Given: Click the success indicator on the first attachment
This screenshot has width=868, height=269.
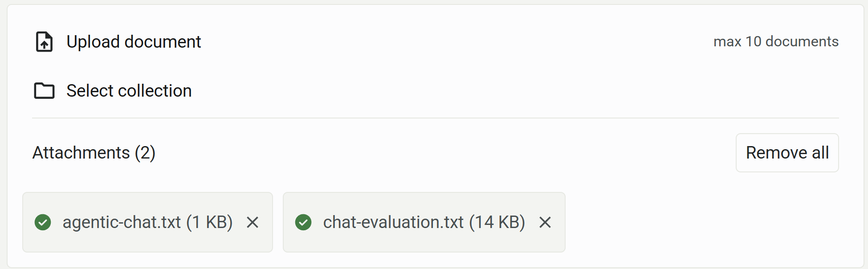Looking at the screenshot, I should coord(43,222).
